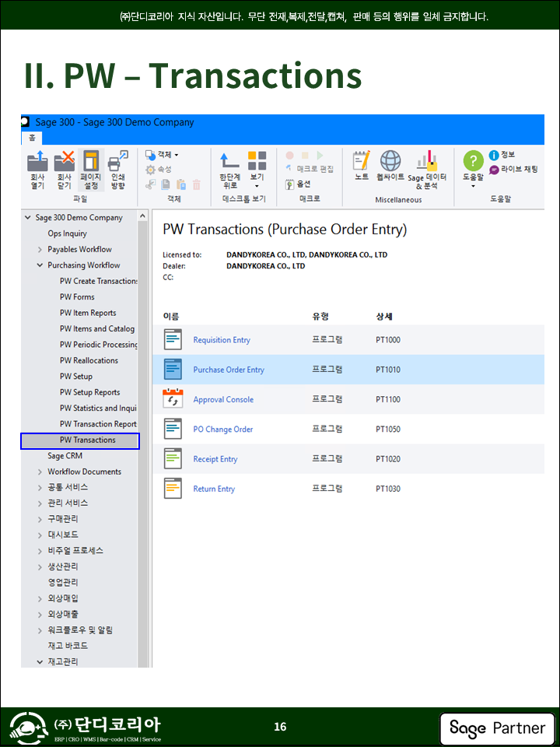Click the Requisition Entry document icon
This screenshot has height=747, width=560.
pyautogui.click(x=173, y=340)
